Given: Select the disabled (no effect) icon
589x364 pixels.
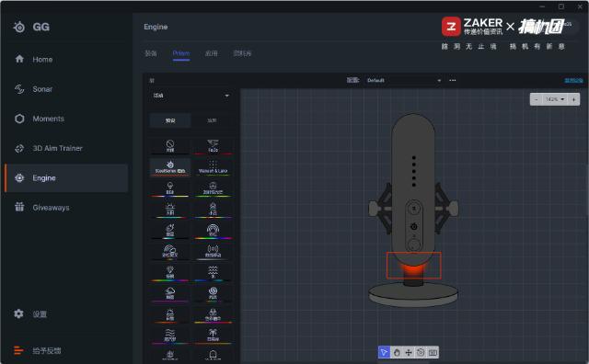Looking at the screenshot, I should click(170, 146).
